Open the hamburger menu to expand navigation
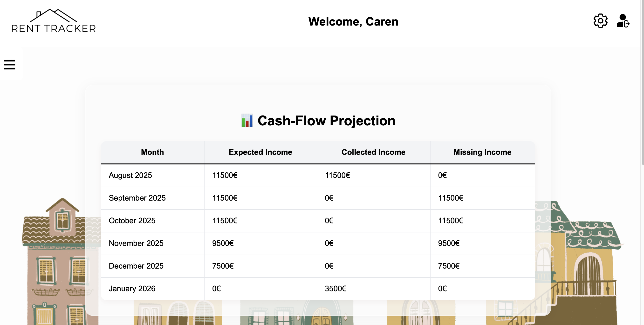 pos(9,64)
